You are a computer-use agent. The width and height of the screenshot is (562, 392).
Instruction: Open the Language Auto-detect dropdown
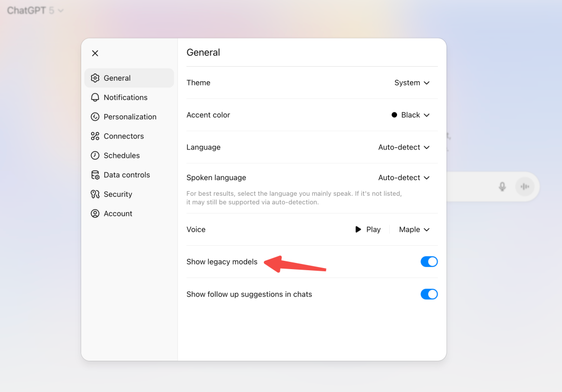click(404, 147)
